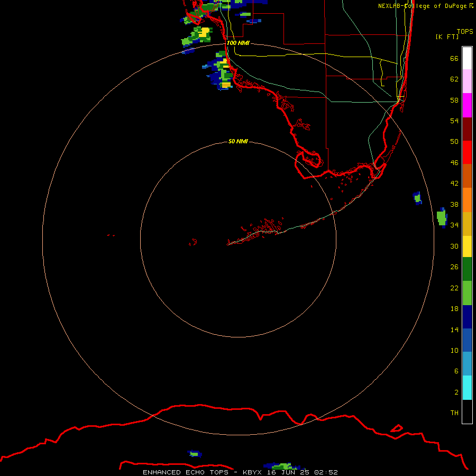
Task: Click the small echo cell south of Cuba coastline
Action: pyautogui.click(x=195, y=454)
